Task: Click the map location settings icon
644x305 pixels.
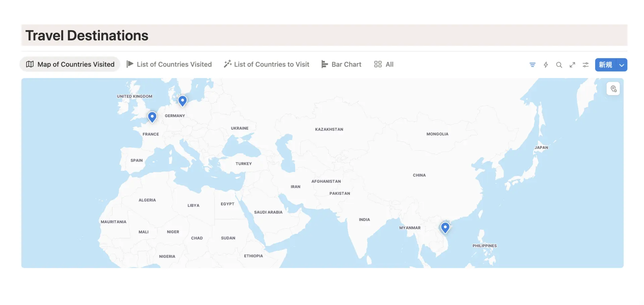Action: tap(613, 89)
